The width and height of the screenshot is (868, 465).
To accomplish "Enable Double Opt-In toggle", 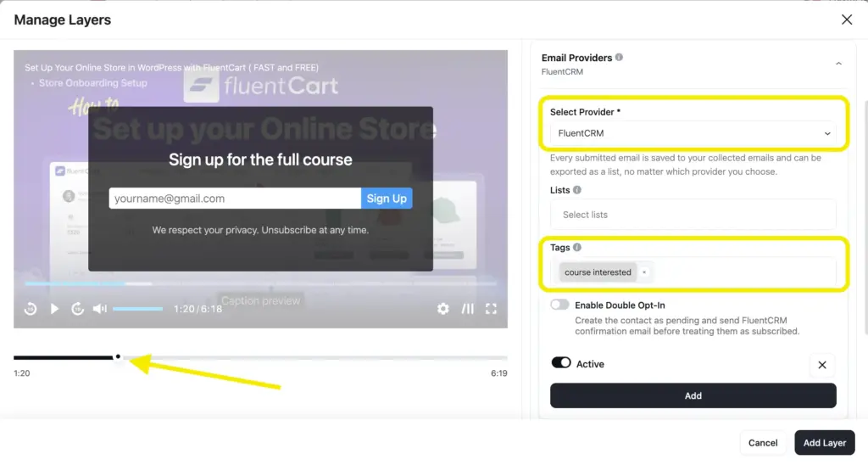I will [x=559, y=305].
